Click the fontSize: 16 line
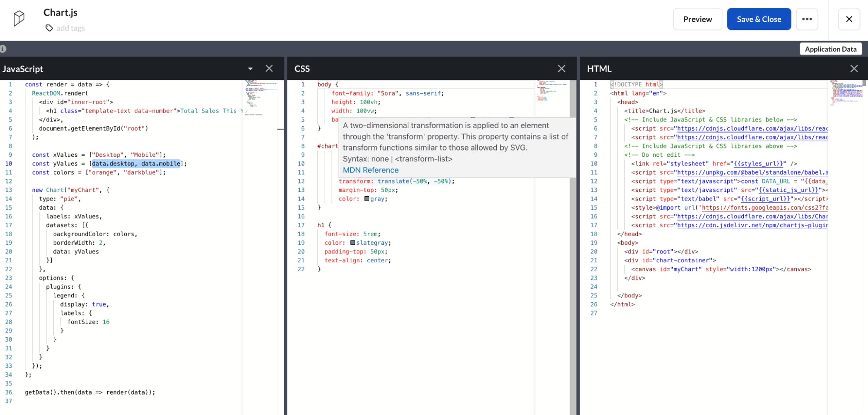 89,322
